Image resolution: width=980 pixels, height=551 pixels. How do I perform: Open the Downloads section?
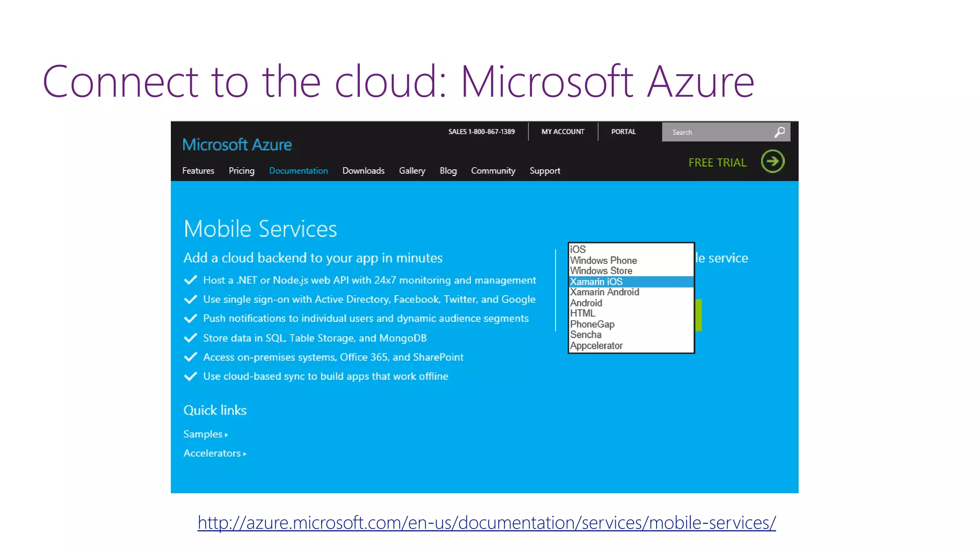(364, 171)
